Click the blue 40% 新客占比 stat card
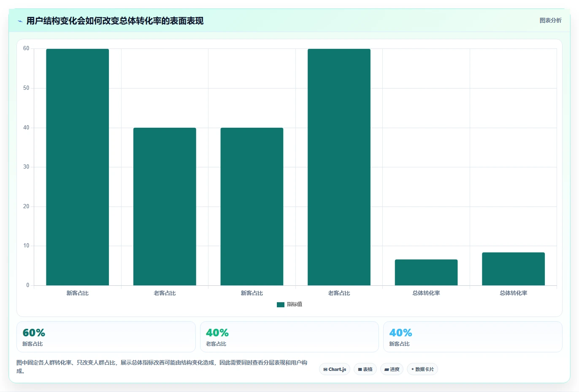The height and width of the screenshot is (392, 579). [473, 337]
